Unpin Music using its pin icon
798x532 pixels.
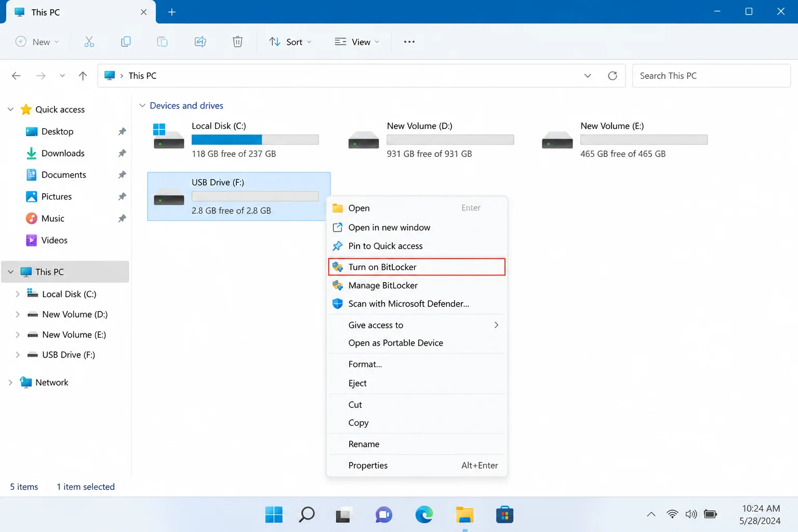[x=122, y=219]
